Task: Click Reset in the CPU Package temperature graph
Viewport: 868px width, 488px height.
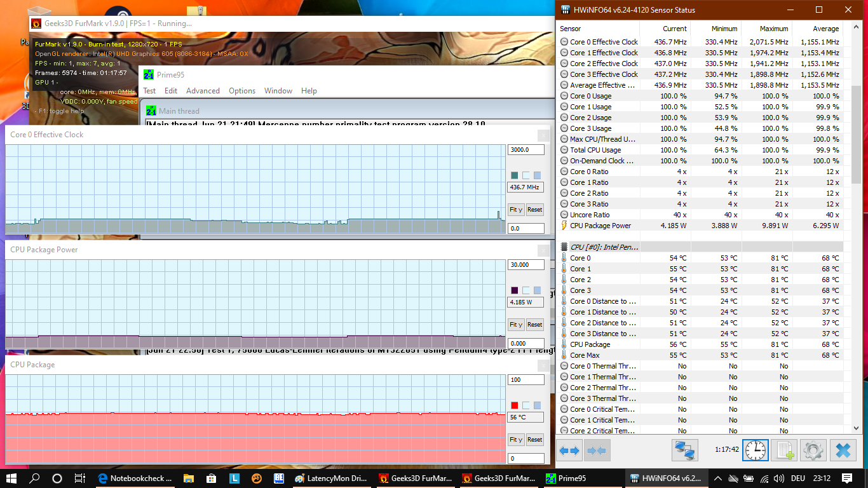Action: [x=535, y=440]
